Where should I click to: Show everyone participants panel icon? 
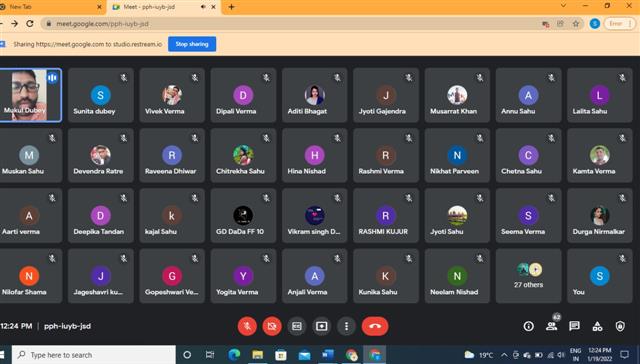tap(552, 326)
